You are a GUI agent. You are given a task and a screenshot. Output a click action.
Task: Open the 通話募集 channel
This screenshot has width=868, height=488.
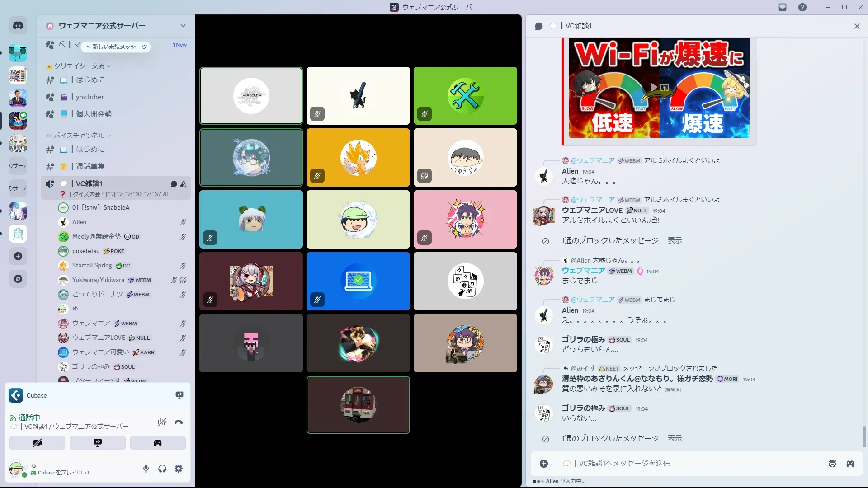90,166
